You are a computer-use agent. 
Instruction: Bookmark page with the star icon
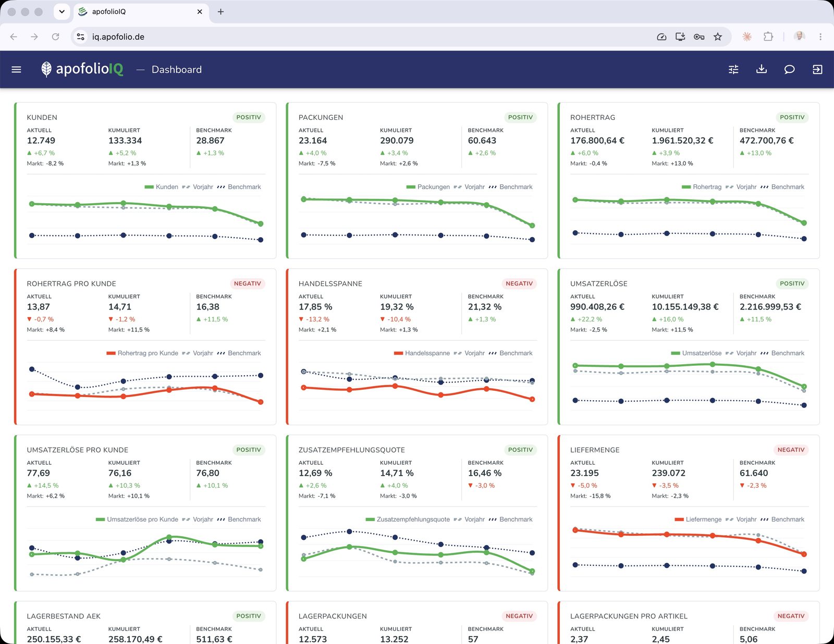(x=718, y=36)
